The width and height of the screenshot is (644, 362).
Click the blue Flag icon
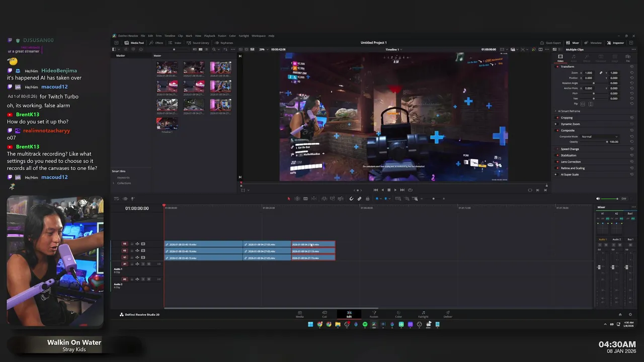click(x=377, y=199)
